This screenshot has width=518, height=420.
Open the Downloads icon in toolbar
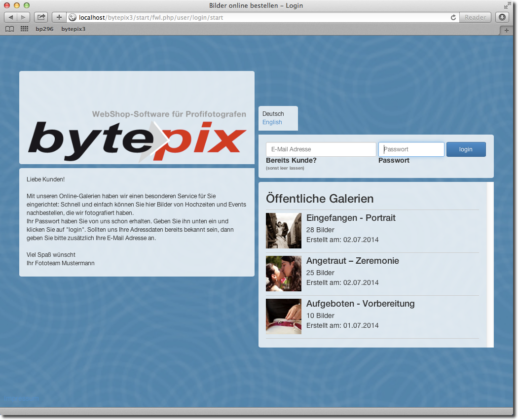coord(502,17)
